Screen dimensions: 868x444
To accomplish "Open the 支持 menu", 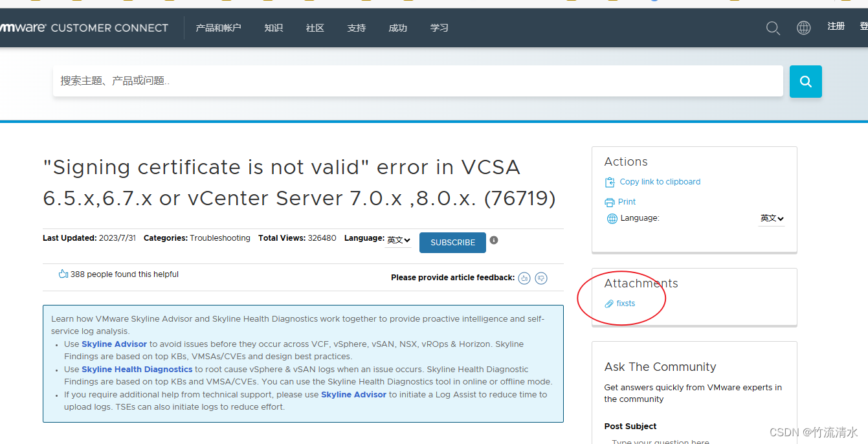I will (357, 28).
